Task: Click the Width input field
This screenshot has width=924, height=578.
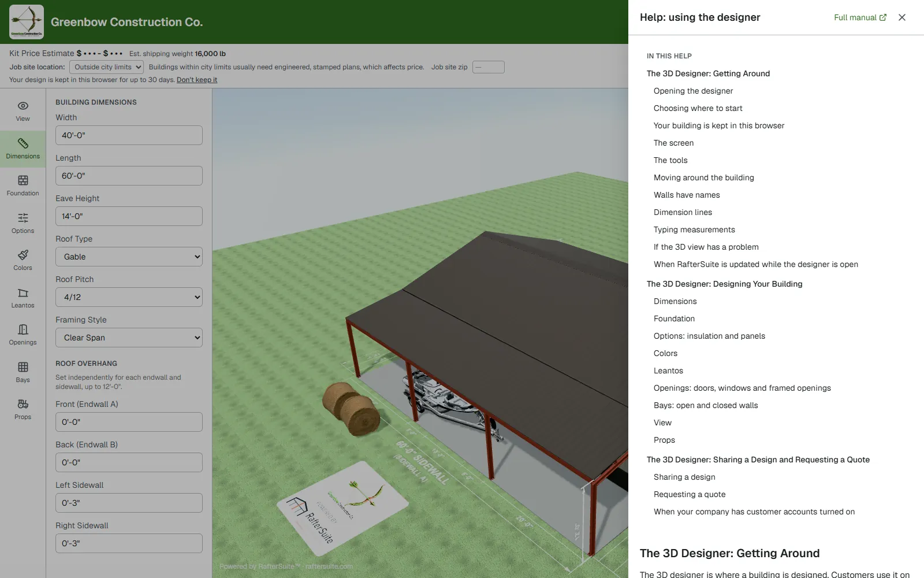Action: 129,135
